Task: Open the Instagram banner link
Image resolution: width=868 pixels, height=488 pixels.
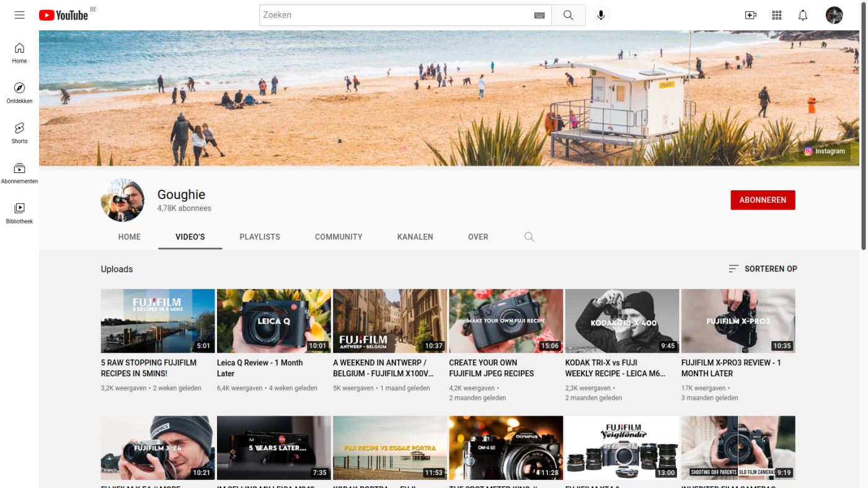Action: (x=825, y=151)
